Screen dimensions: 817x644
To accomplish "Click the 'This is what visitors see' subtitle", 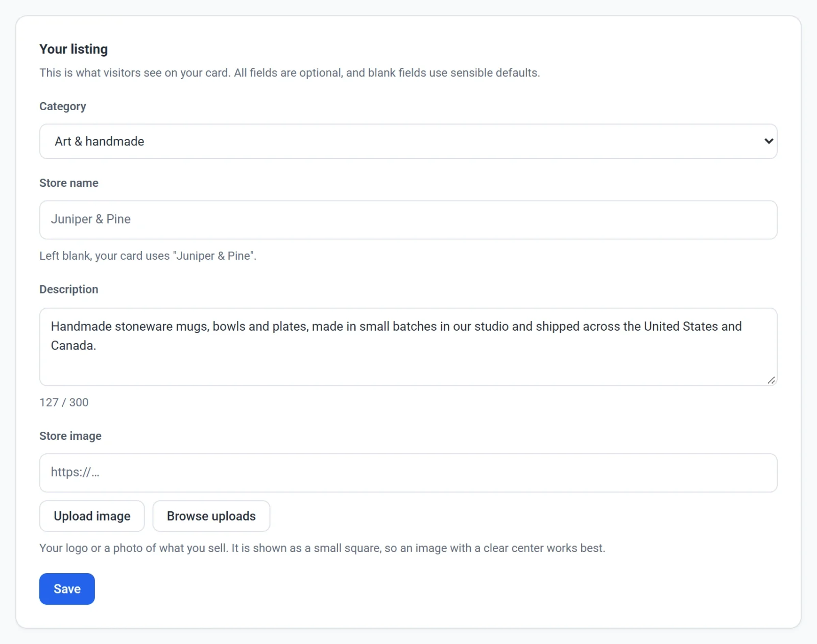I will tap(290, 73).
